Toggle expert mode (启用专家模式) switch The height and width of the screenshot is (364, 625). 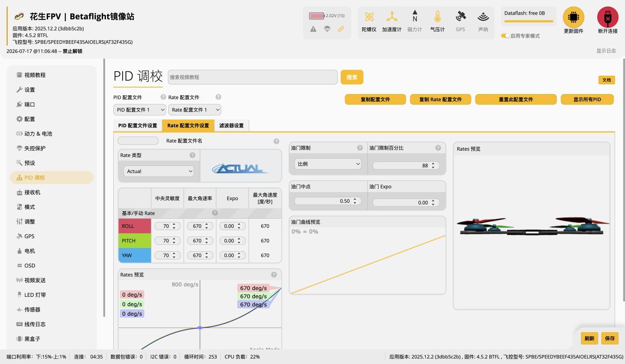click(505, 36)
